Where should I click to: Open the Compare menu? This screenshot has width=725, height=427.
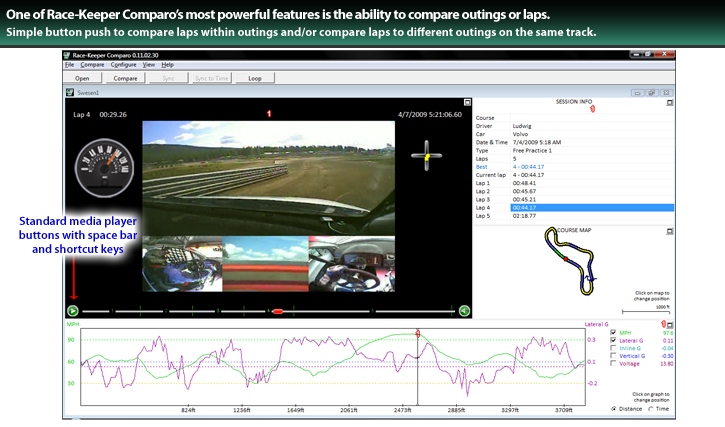92,64
